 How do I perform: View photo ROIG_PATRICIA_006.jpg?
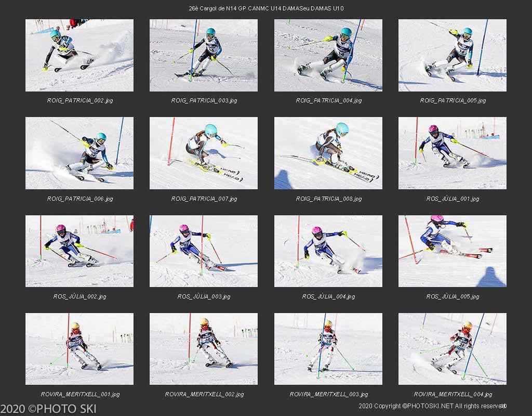pos(79,153)
